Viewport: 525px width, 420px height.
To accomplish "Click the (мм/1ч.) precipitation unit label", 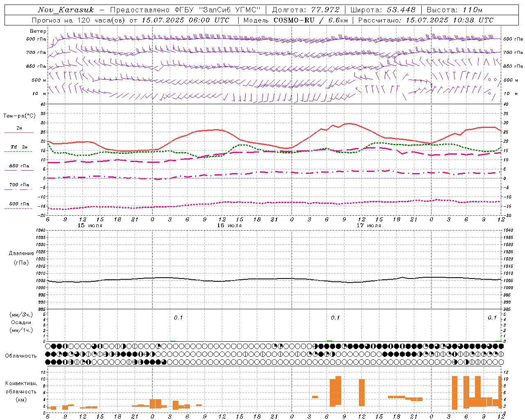I will [21, 330].
